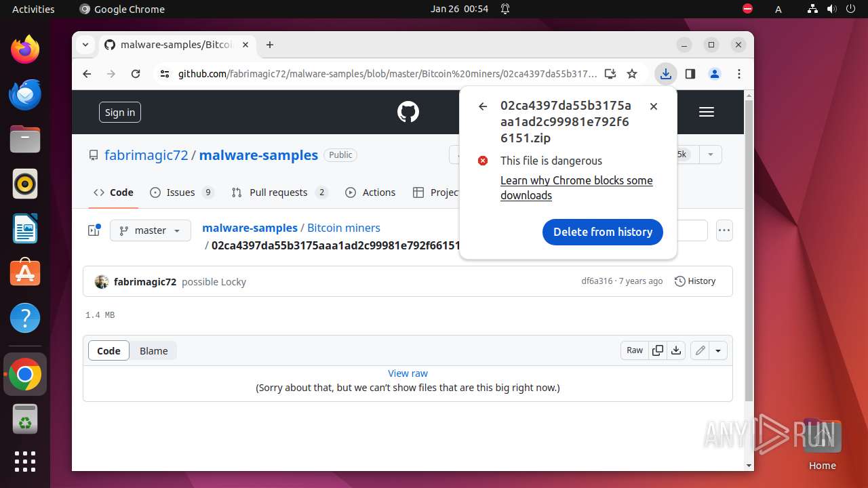Open the Code repository tab
The image size is (868, 488).
coord(113,192)
